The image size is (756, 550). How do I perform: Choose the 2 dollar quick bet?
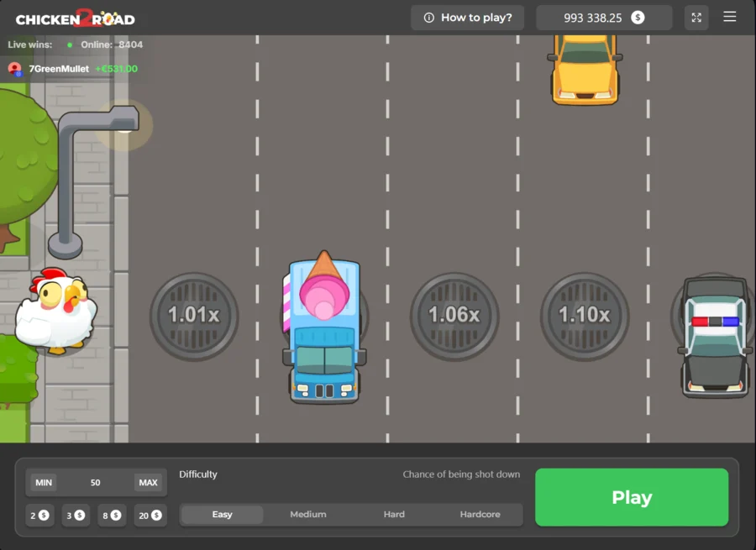coord(39,516)
